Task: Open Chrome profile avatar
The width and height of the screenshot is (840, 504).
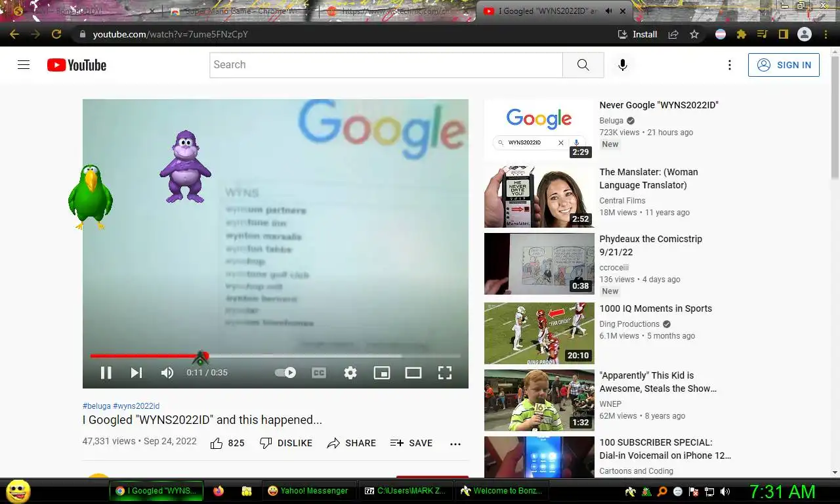Action: [x=804, y=34]
